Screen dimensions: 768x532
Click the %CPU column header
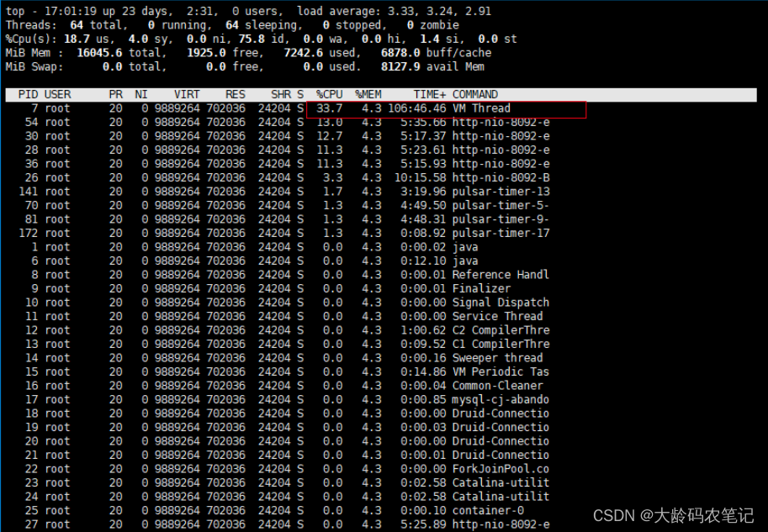click(329, 94)
